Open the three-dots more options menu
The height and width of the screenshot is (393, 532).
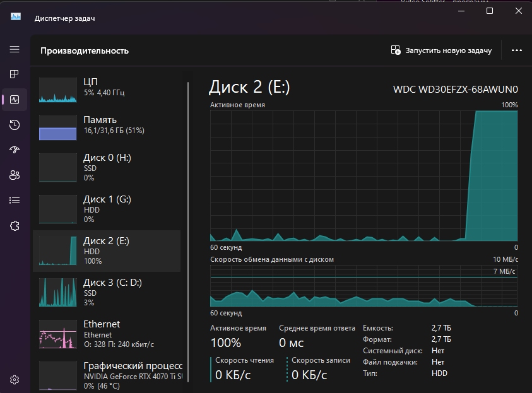pyautogui.click(x=516, y=50)
